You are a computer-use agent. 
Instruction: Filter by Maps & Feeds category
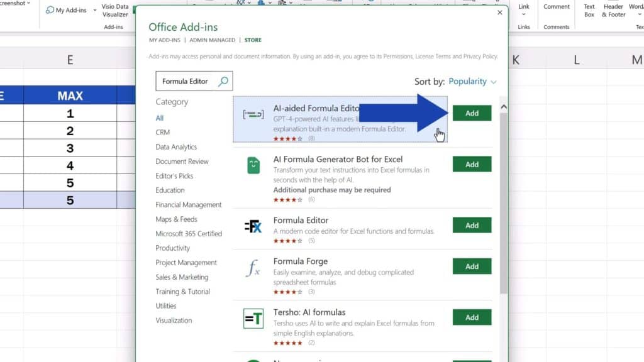pos(176,219)
